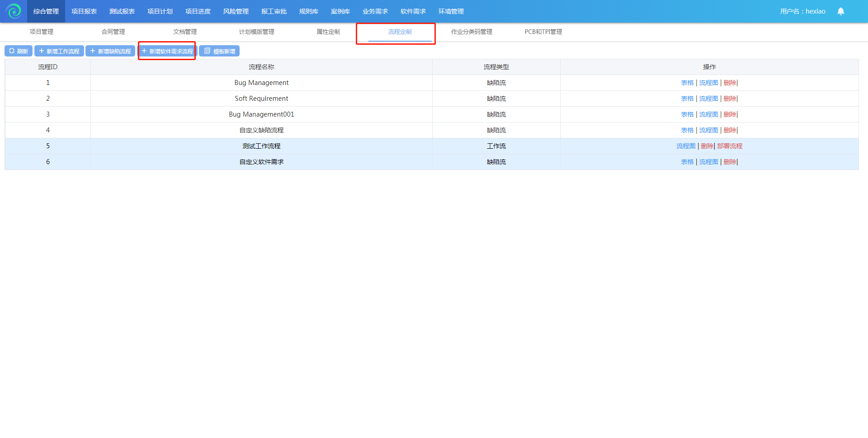Screen dimensions: 868x438
Task: Open the 风险管理 menu
Action: pos(236,11)
